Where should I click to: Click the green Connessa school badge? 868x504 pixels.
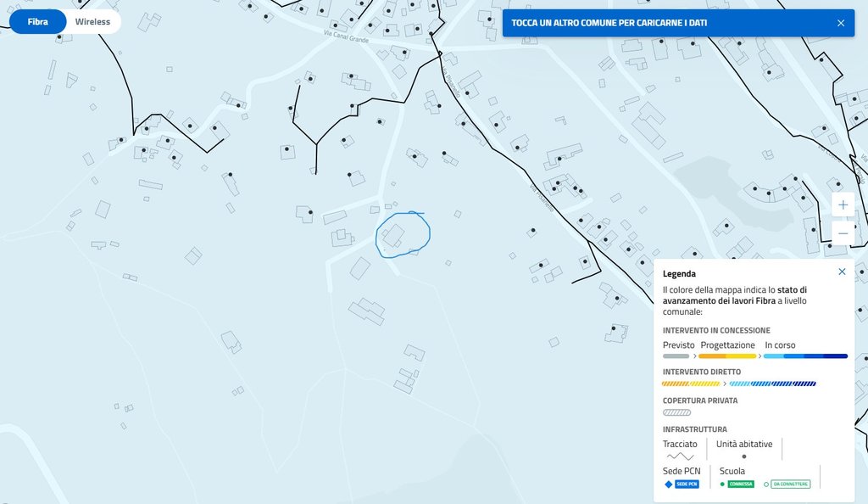[741, 484]
